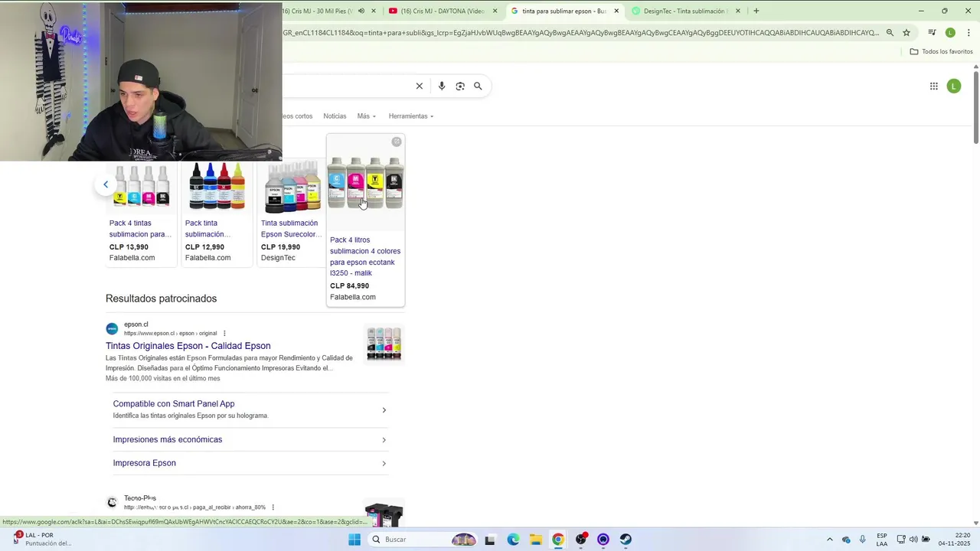Show previous shopping carousel items
Image resolution: width=980 pixels, height=551 pixels.
[106, 184]
